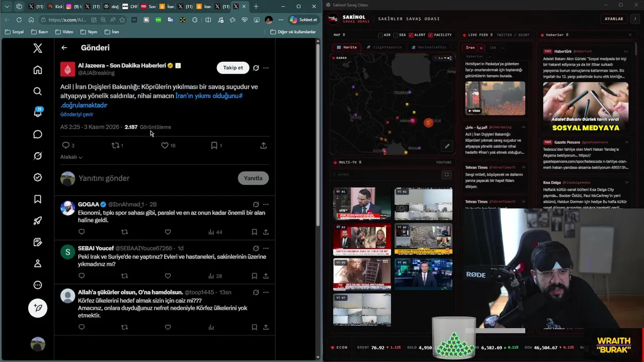Go back with Gönderi arrow
Viewport: 644px width, 362px height.
coord(64,48)
